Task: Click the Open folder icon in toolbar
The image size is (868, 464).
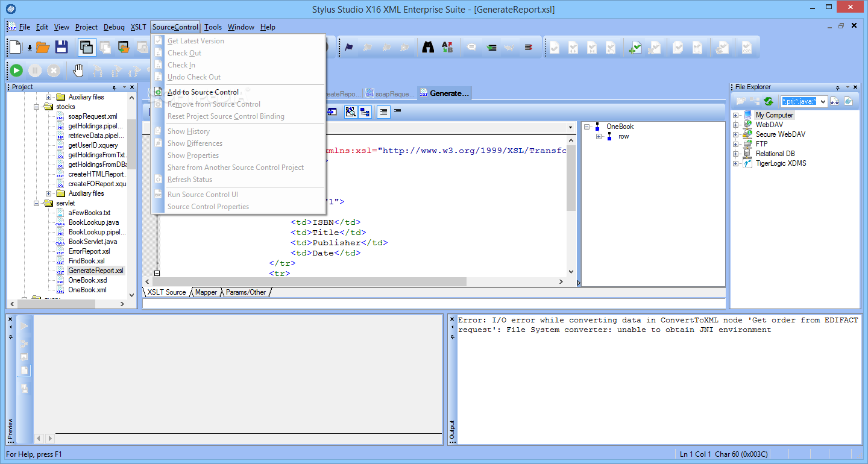Action: 42,47
